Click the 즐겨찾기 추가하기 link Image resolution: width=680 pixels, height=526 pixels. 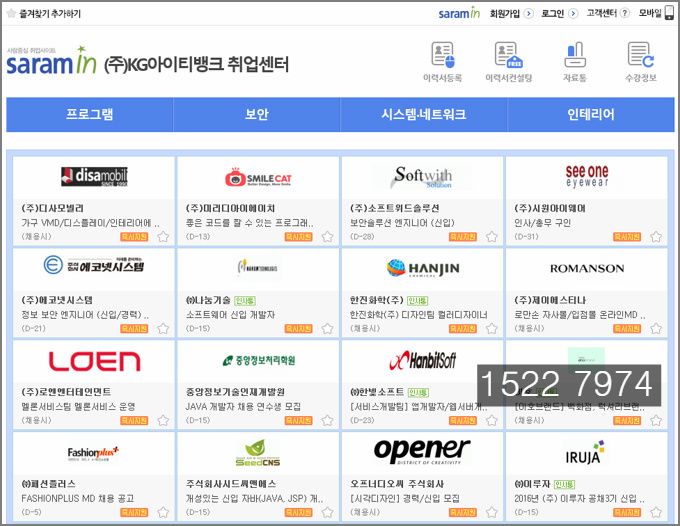(50, 13)
